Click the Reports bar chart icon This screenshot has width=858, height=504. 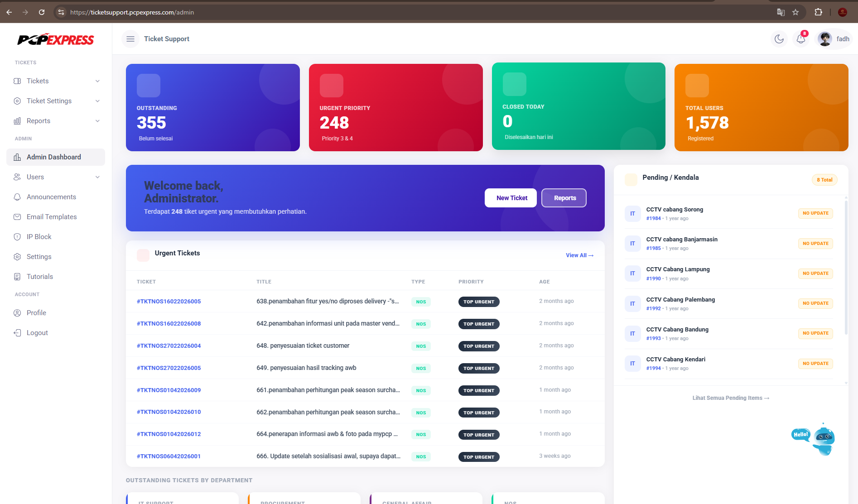click(17, 121)
